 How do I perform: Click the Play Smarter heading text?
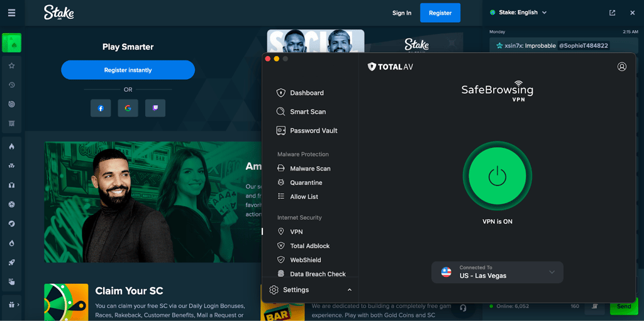click(x=128, y=47)
